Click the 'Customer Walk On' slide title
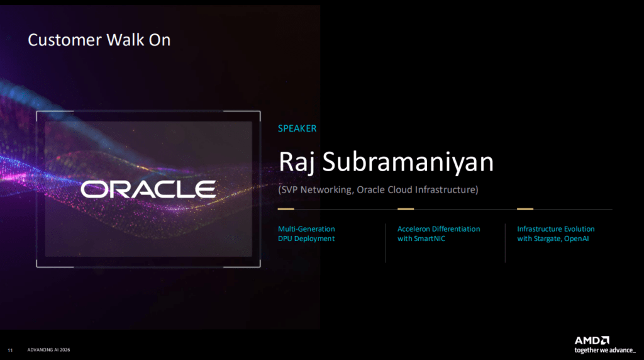This screenshot has width=644, height=360. (99, 40)
